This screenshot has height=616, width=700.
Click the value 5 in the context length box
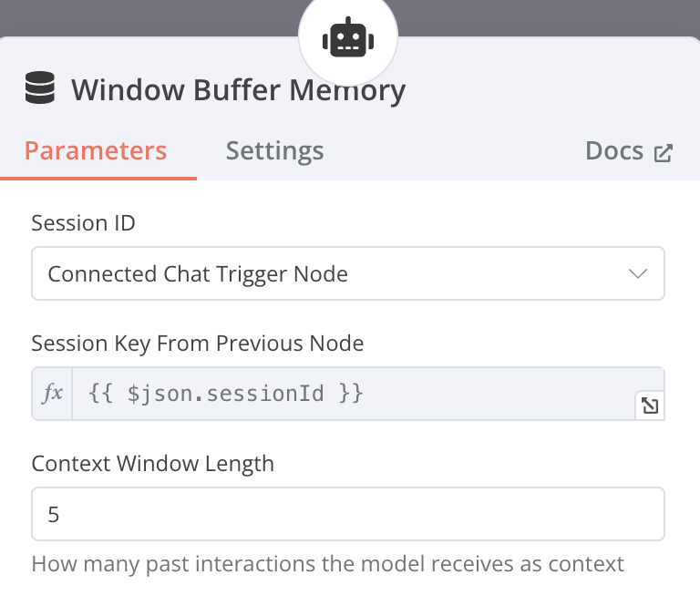[x=54, y=514]
